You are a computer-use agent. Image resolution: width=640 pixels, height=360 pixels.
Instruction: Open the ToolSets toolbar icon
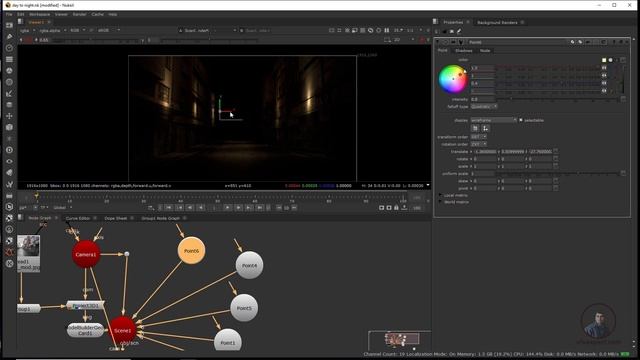(9, 184)
